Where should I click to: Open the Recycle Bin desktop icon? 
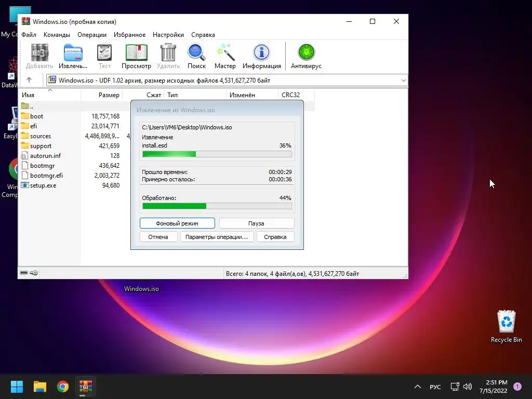coord(506,326)
